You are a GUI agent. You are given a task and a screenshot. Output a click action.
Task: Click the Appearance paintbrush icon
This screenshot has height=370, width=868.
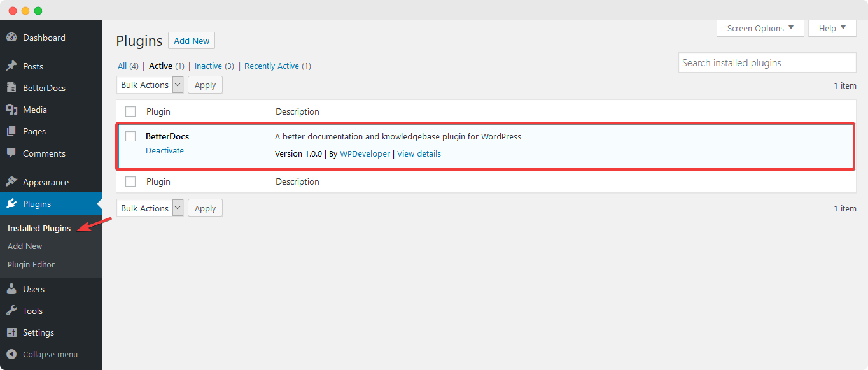11,182
